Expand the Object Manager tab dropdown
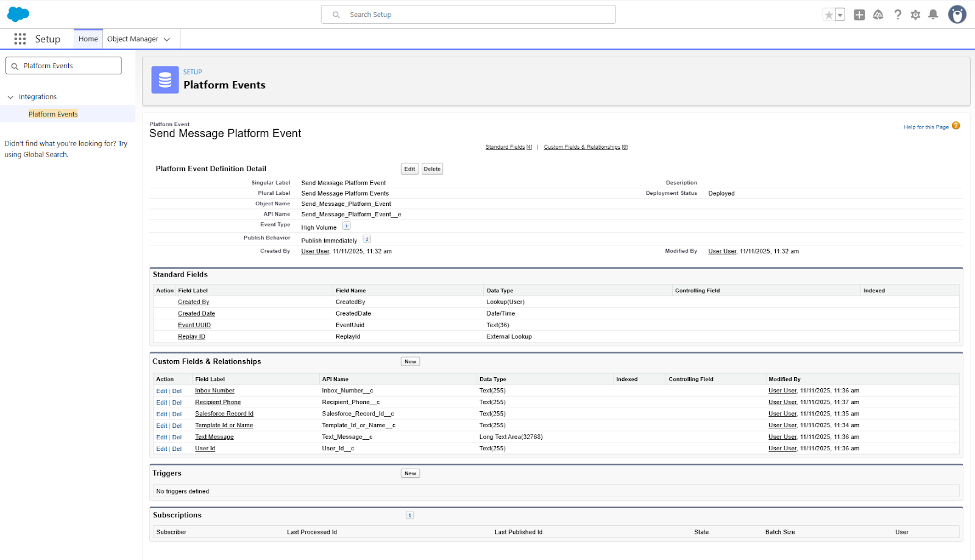This screenshot has width=975, height=560. pyautogui.click(x=167, y=39)
